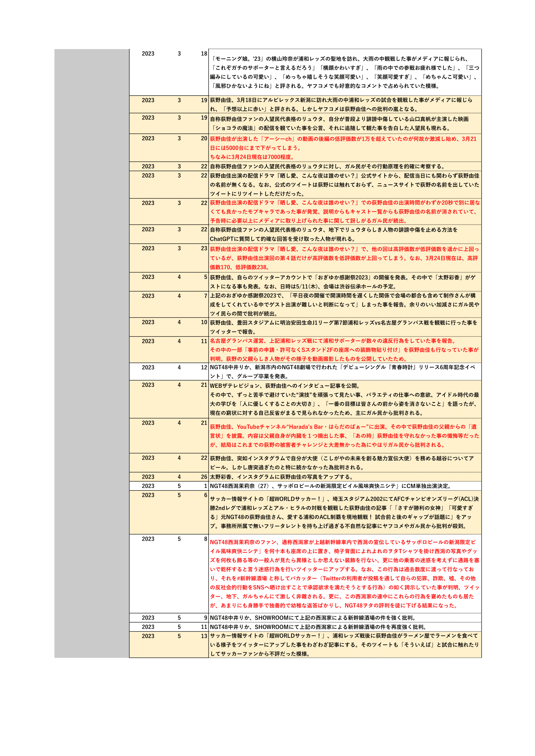The height and width of the screenshot is (756, 535).
Task: Click the entry about 公式サイトから荻野由佳の名前が無くなる
Action: click(345, 185)
